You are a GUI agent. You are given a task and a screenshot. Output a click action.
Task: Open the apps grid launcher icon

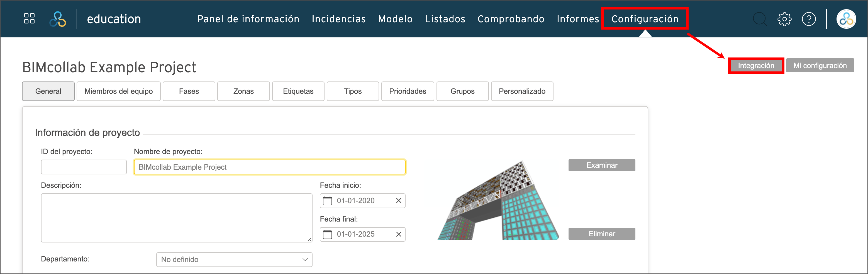[x=29, y=19]
